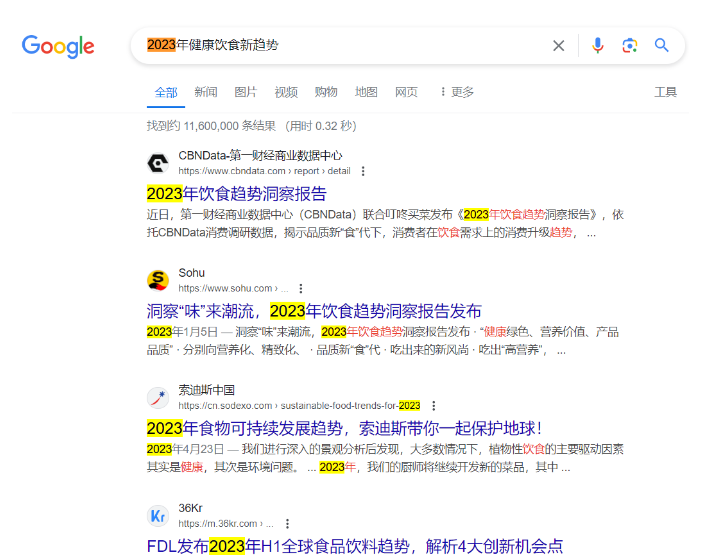
Task: Open more options for CBNData result
Action: (x=363, y=171)
